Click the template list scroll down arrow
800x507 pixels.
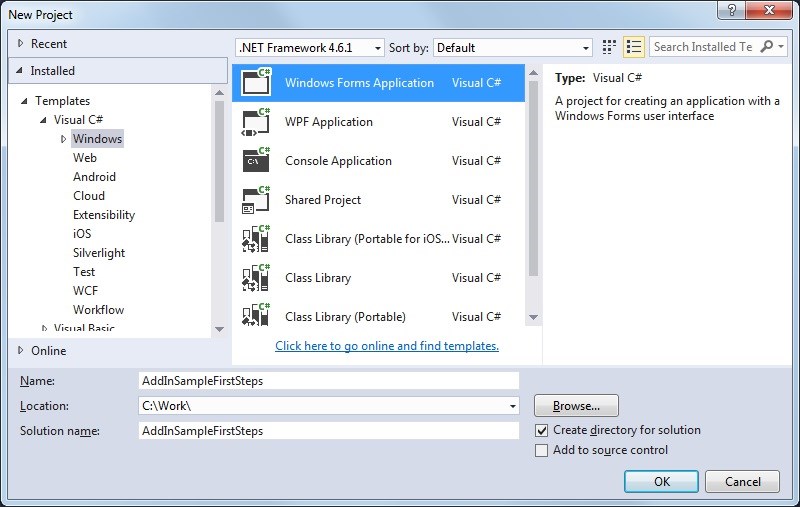coord(534,317)
